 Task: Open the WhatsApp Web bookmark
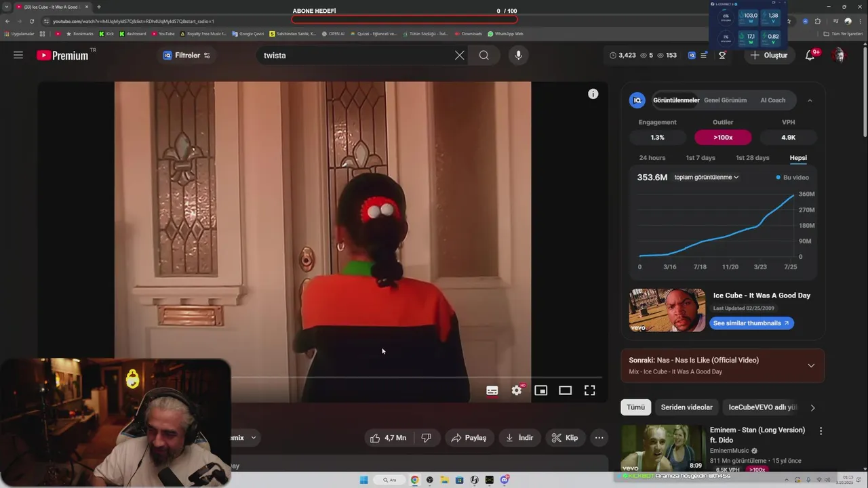[x=505, y=33]
